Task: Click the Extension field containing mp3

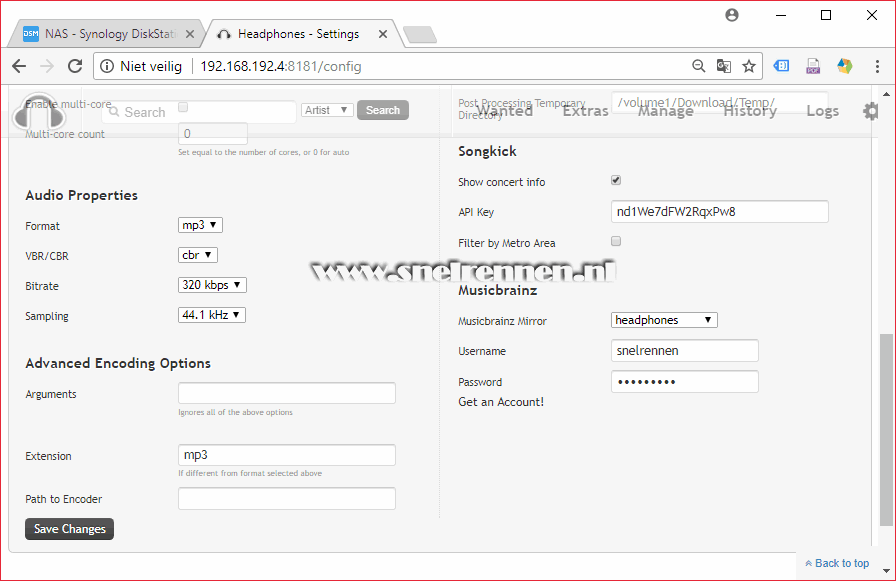Action: [x=287, y=455]
